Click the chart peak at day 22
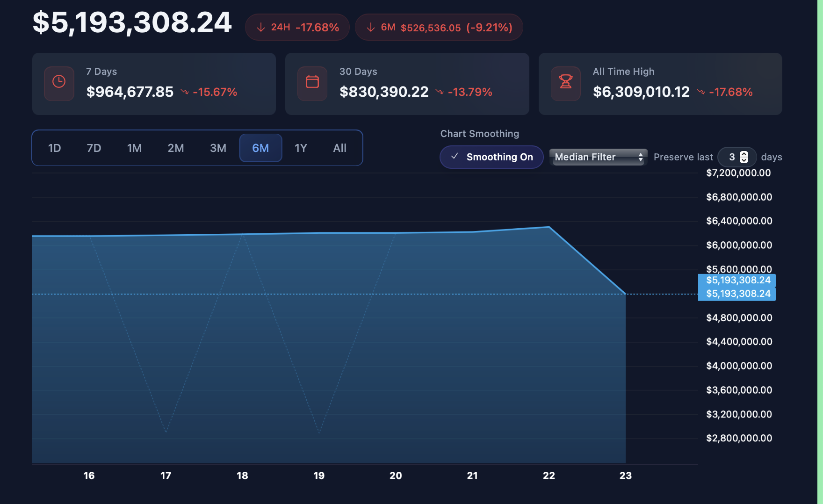The height and width of the screenshot is (504, 823). pyautogui.click(x=549, y=227)
